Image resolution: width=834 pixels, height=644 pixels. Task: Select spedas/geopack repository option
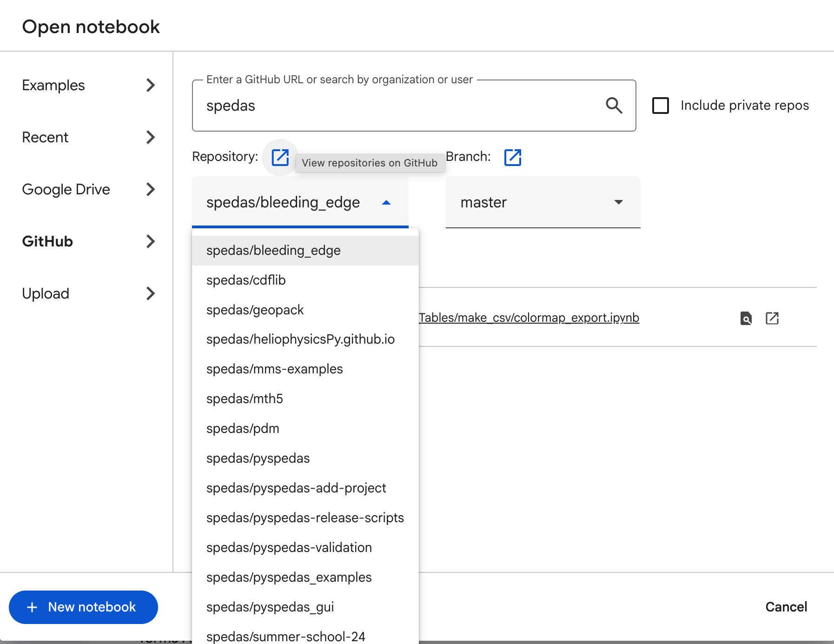click(x=305, y=310)
